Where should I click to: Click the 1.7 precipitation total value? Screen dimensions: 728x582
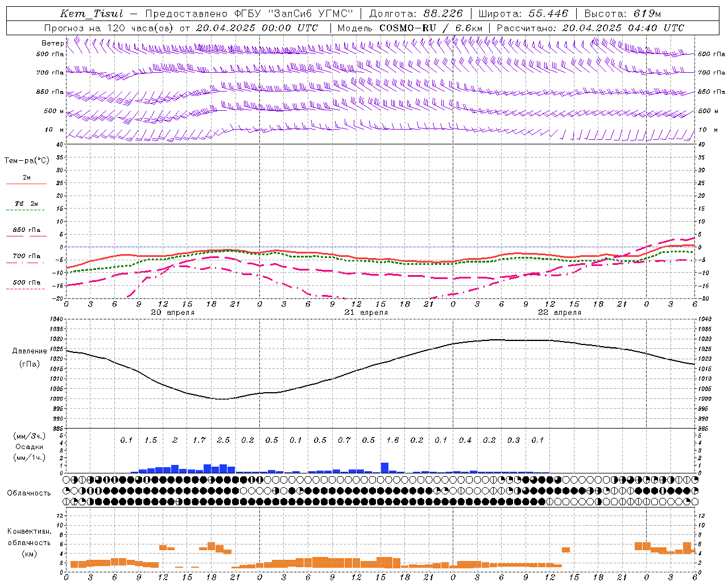[x=199, y=440]
